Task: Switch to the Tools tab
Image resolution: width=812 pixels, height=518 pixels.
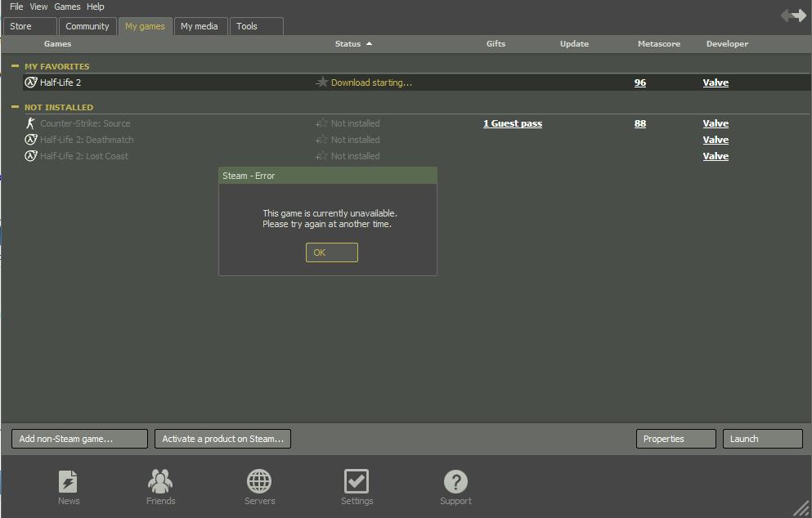Action: pyautogui.click(x=256, y=26)
